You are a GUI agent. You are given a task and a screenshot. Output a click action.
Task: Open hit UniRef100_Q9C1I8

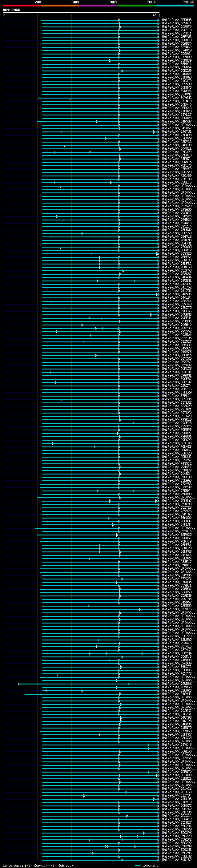coord(177,30)
